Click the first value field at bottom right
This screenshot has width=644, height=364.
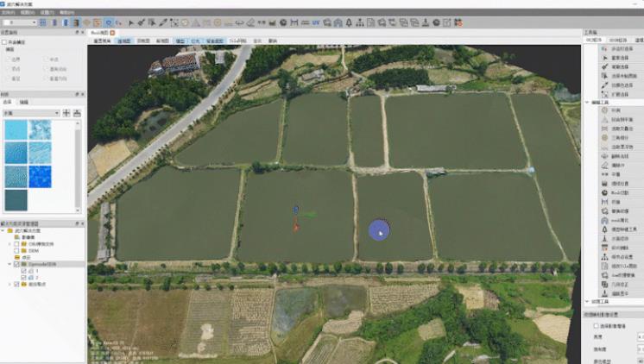[641, 336]
